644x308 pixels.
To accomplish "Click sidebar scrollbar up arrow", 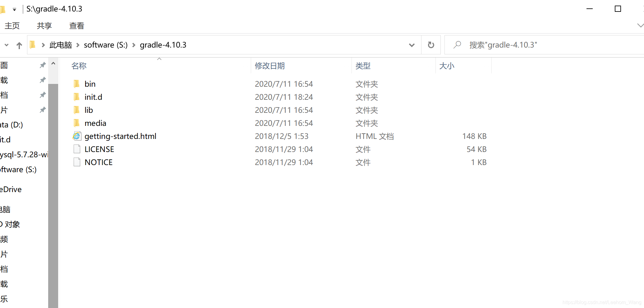I will [x=53, y=63].
